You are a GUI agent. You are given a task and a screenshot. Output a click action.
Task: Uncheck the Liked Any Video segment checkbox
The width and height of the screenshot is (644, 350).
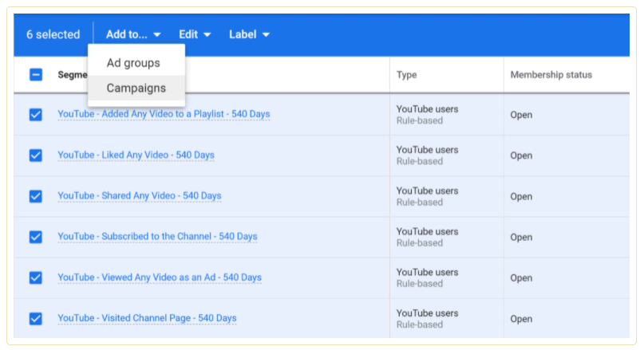[36, 155]
